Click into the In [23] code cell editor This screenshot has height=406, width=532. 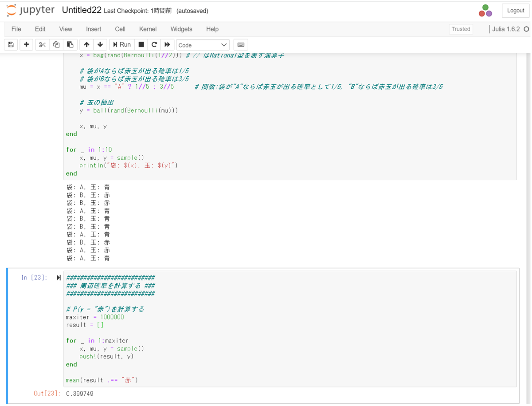[x=290, y=329]
